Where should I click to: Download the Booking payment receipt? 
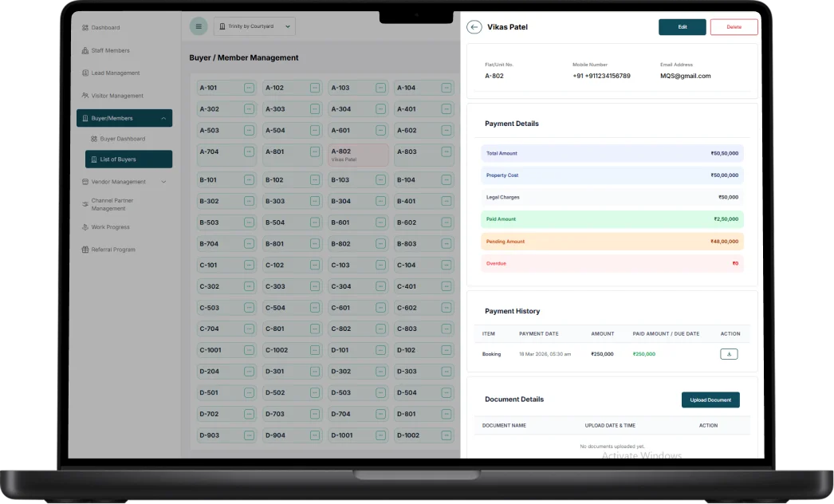(729, 354)
